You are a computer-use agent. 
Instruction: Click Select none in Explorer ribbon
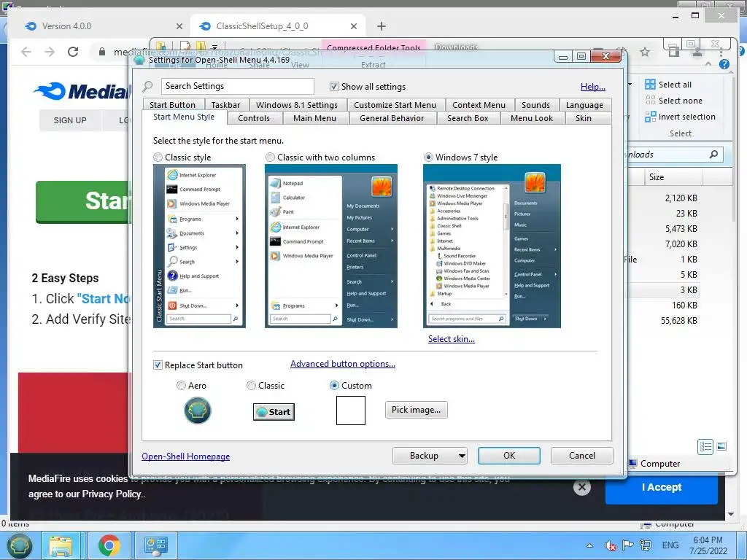(673, 101)
